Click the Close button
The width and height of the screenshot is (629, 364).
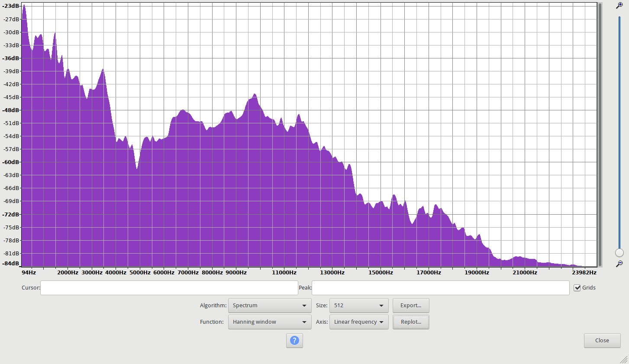tap(602, 341)
